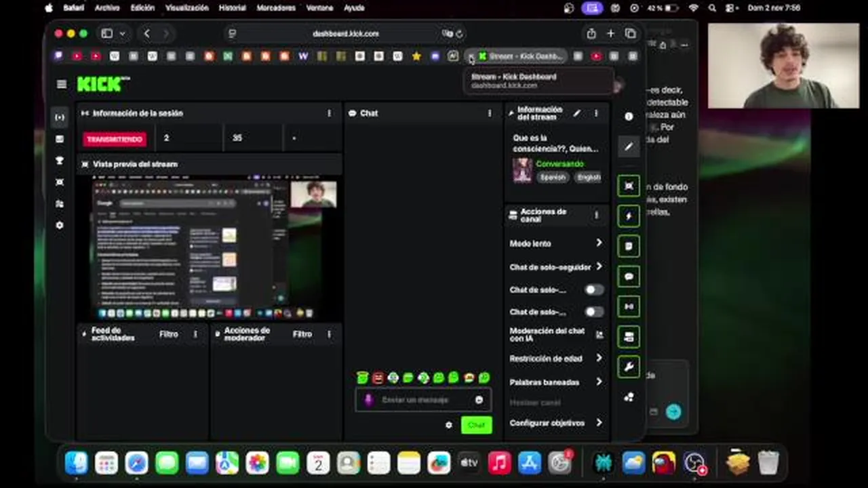Click the TRANSMITIENDO status badge
Viewport: 868px width, 488px height.
coord(115,139)
